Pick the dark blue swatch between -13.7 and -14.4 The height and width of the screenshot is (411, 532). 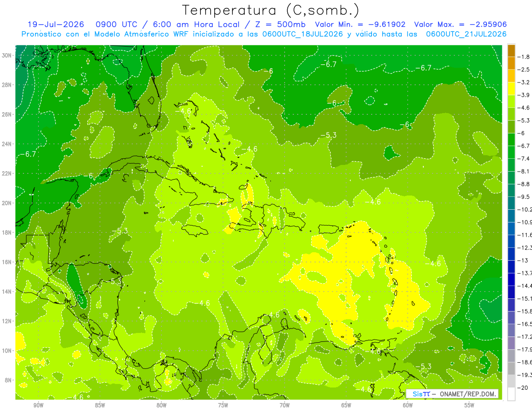coord(511,279)
